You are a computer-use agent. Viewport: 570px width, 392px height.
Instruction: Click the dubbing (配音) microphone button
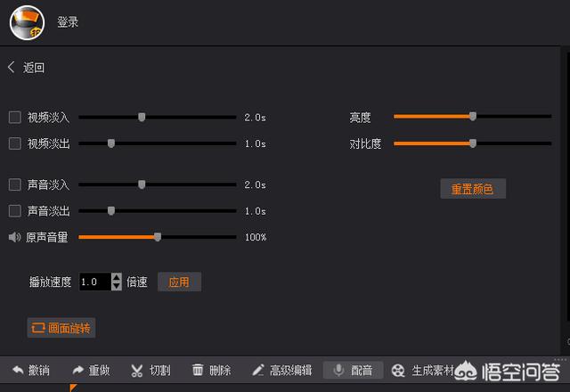338,370
